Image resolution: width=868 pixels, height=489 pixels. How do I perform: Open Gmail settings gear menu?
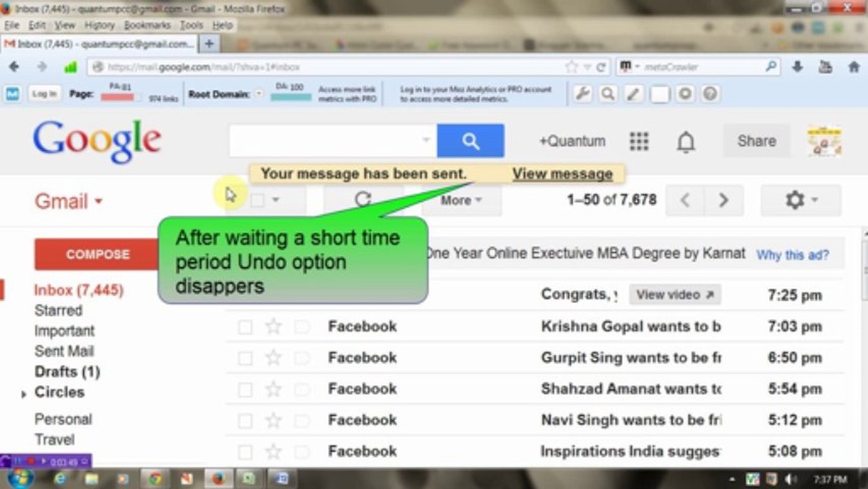801,200
